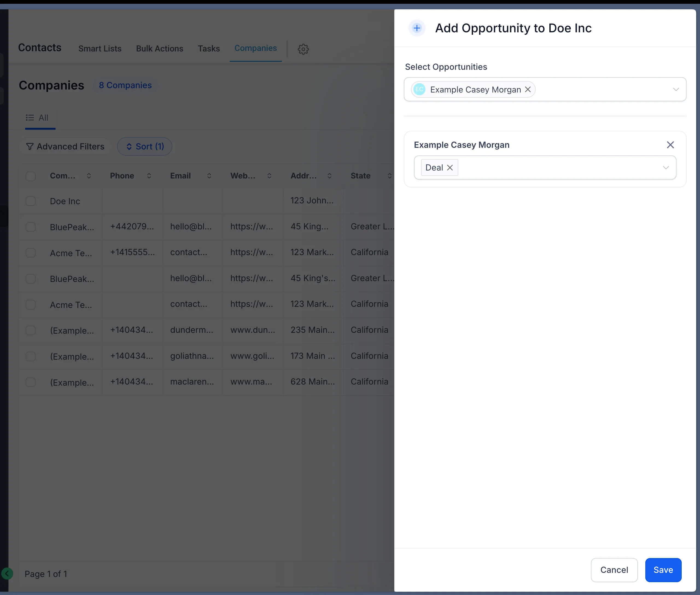Screen dimensions: 700x595
Task: Click the green back chevron at bottom left
Action: tap(7, 573)
